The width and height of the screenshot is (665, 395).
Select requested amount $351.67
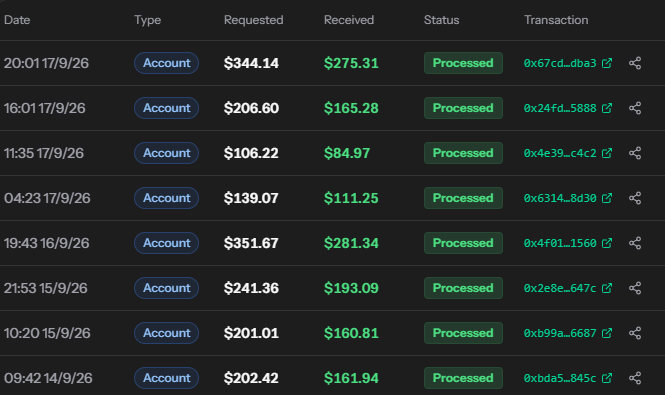251,243
